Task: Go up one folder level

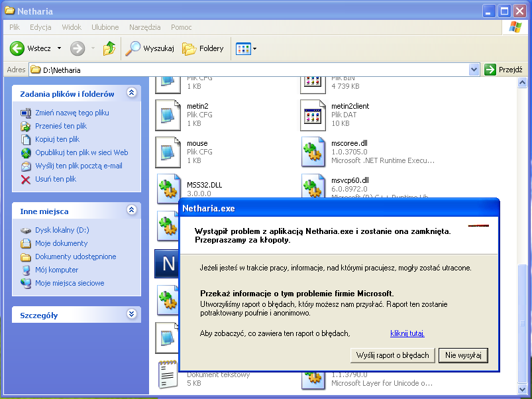Action: pos(109,48)
